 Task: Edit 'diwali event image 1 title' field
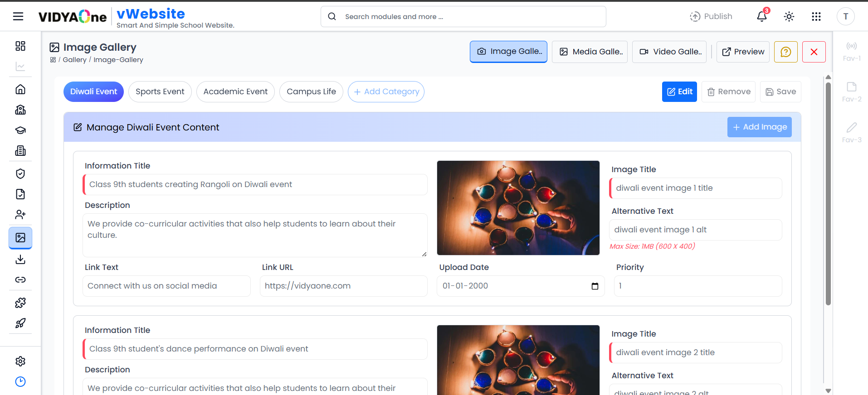point(696,188)
